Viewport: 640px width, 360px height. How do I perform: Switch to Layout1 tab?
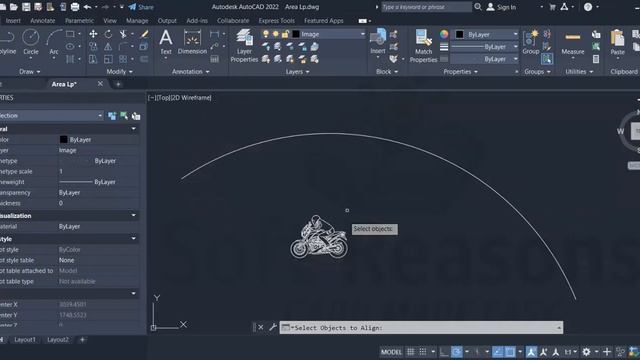(25, 340)
